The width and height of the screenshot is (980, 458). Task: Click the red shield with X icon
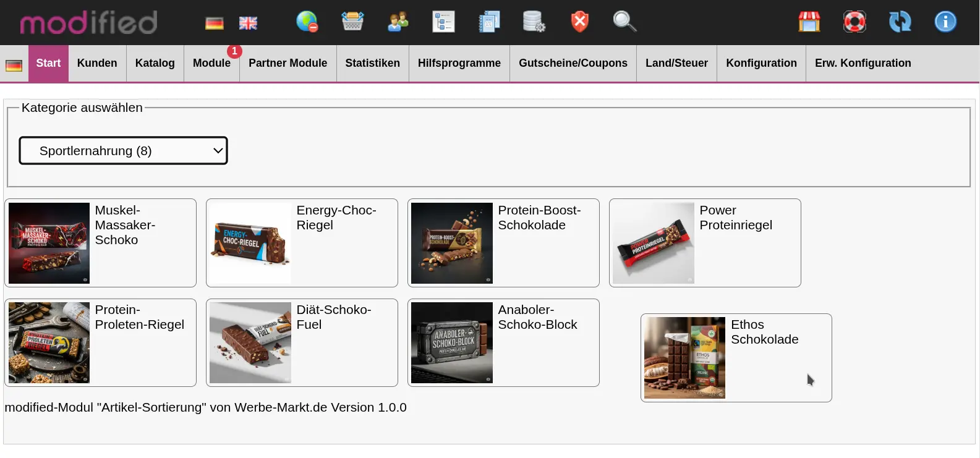point(579,22)
